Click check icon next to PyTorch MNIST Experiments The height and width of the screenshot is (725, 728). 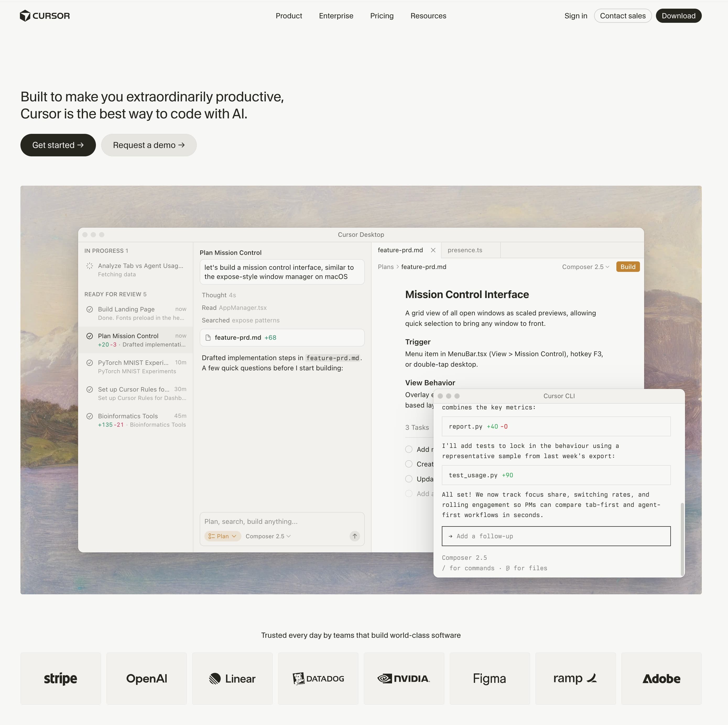(x=90, y=363)
